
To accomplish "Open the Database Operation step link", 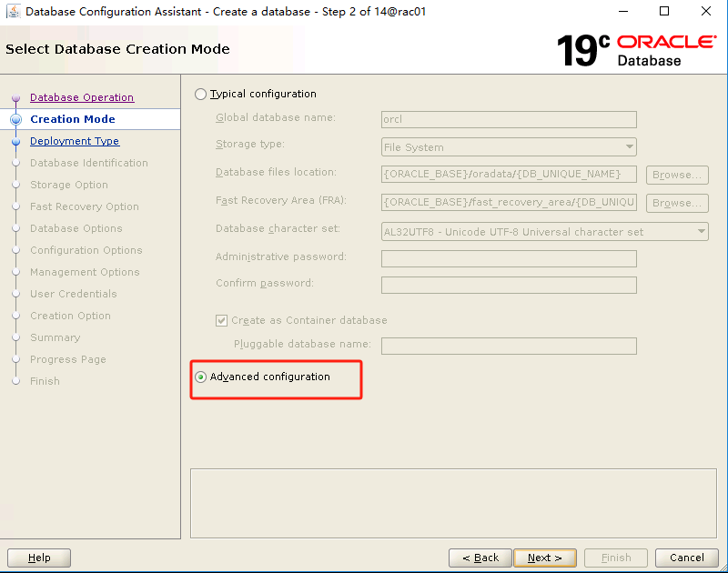I will 82,97.
